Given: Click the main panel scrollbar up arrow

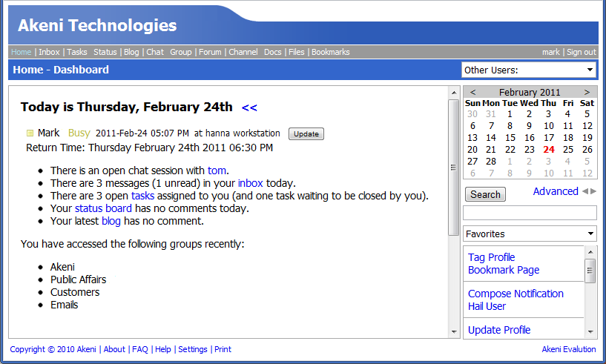Looking at the screenshot, I should click(x=454, y=93).
